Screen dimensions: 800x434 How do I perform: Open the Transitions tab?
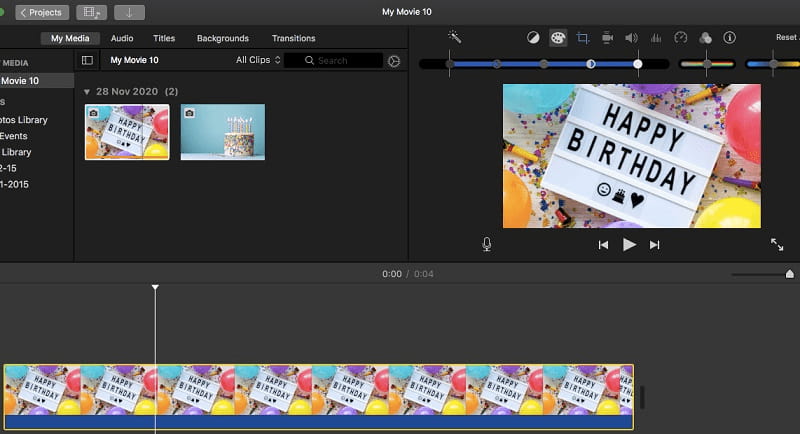pyautogui.click(x=293, y=38)
